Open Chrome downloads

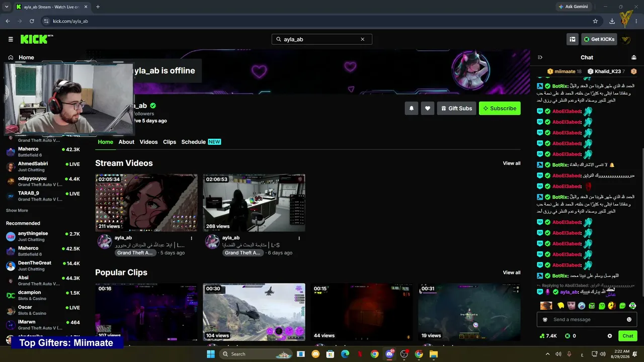pyautogui.click(x=612, y=21)
